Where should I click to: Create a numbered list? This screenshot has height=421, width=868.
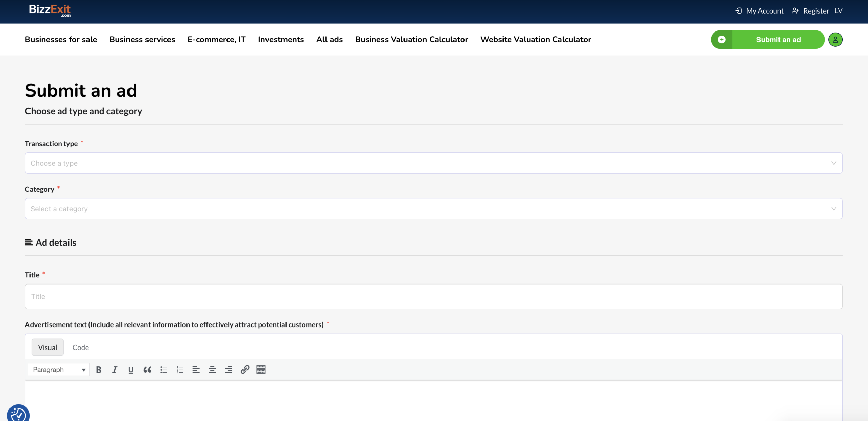click(x=180, y=370)
